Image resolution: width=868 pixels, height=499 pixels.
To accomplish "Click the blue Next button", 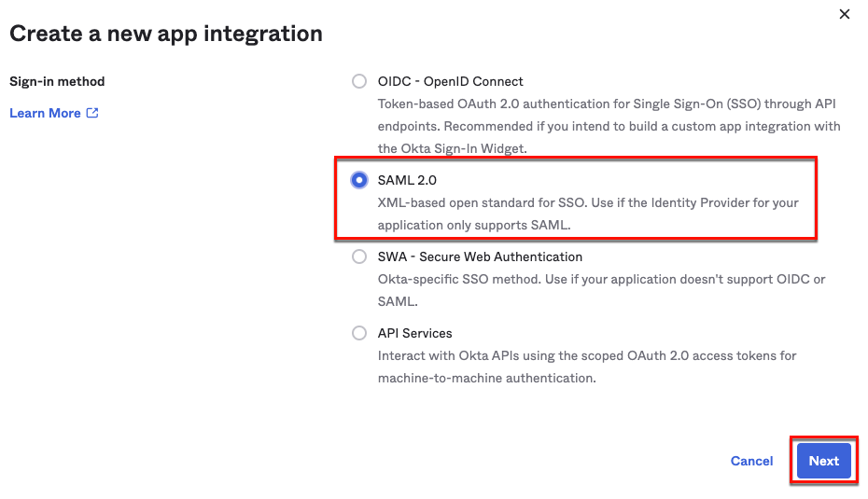I will tap(823, 461).
